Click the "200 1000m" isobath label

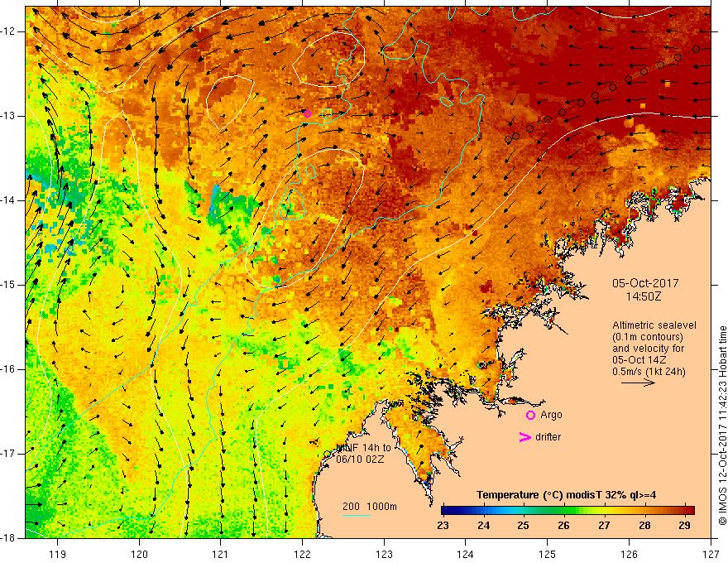click(370, 507)
